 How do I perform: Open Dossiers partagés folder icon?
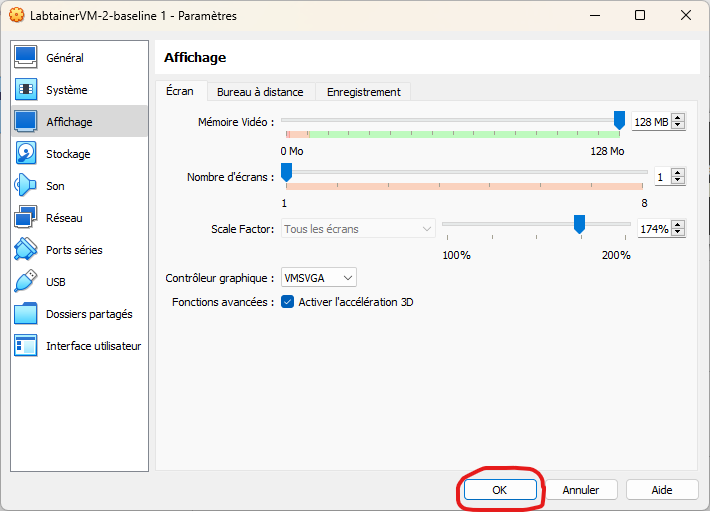coord(26,314)
